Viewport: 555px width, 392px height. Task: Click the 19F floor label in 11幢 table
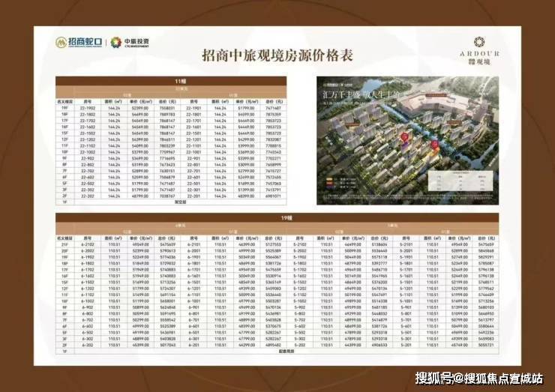[x=65, y=107]
